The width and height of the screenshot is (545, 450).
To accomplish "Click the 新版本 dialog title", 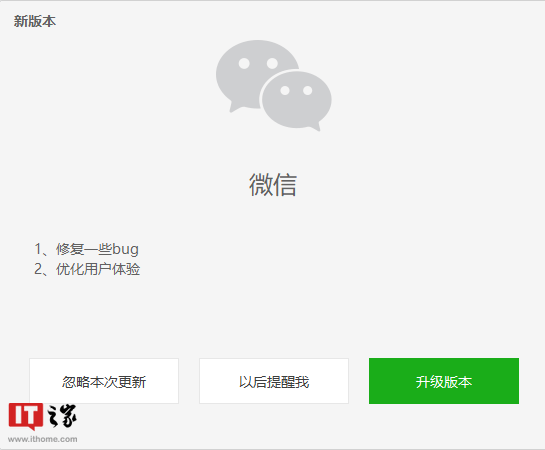I will [35, 21].
